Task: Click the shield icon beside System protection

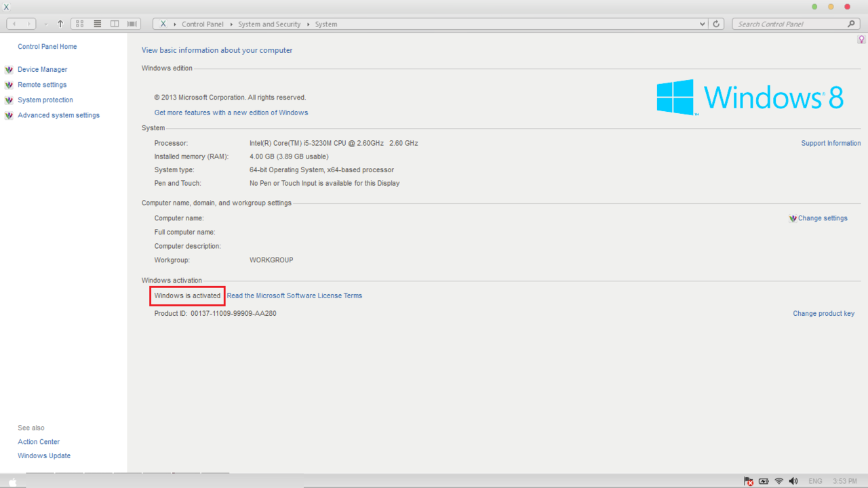Action: coord(9,100)
